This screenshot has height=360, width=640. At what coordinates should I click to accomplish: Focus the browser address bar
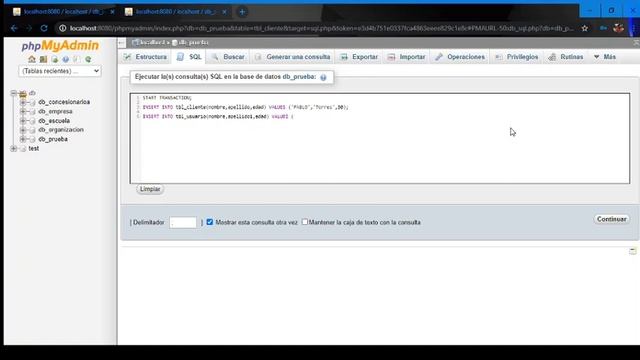pyautogui.click(x=321, y=28)
